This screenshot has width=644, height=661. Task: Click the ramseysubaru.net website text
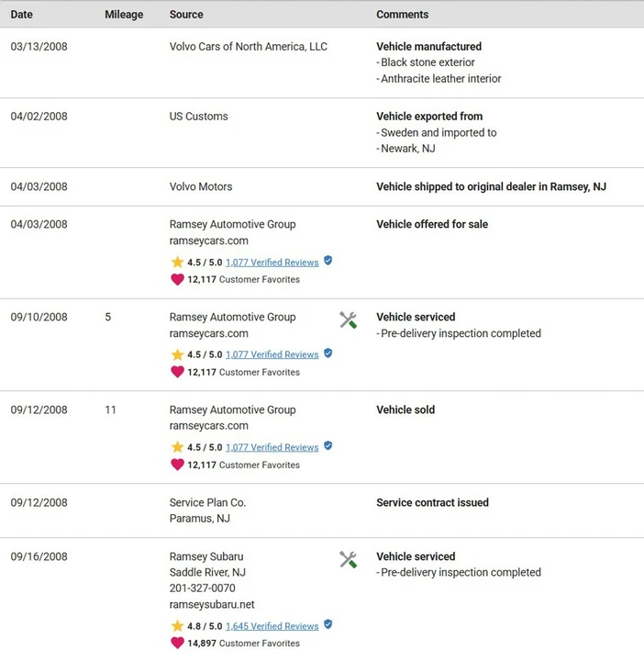212,604
